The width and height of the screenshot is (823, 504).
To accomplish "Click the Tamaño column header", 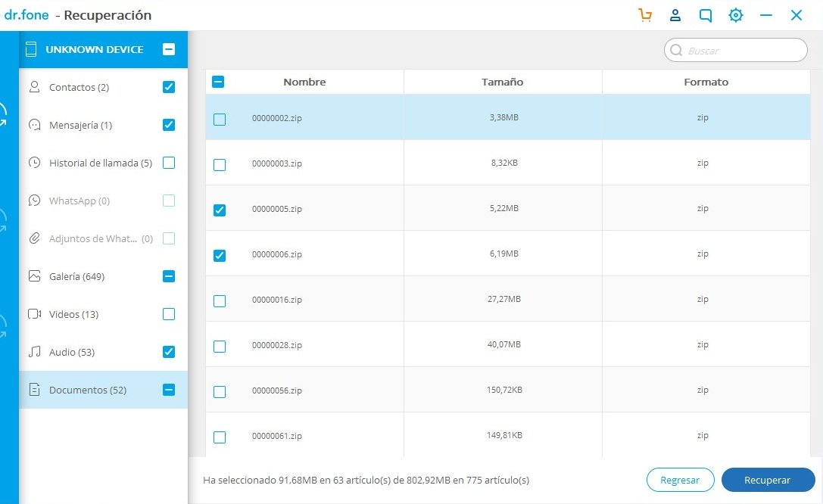I will pyautogui.click(x=502, y=82).
